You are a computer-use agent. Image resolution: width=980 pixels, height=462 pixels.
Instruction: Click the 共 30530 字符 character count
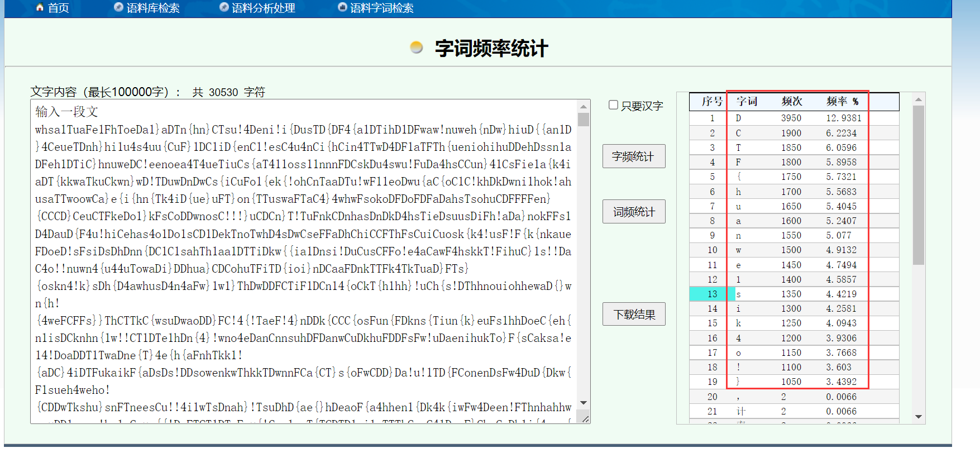pyautogui.click(x=228, y=92)
